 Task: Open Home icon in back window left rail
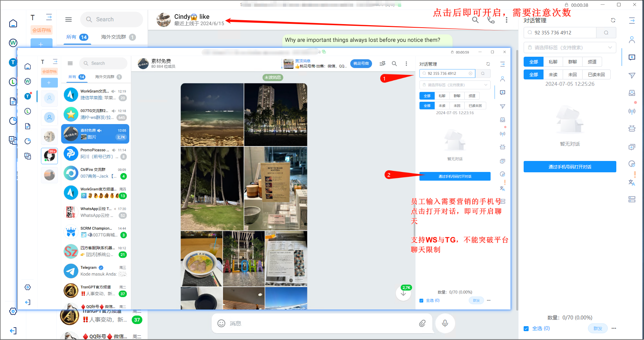pyautogui.click(x=13, y=23)
